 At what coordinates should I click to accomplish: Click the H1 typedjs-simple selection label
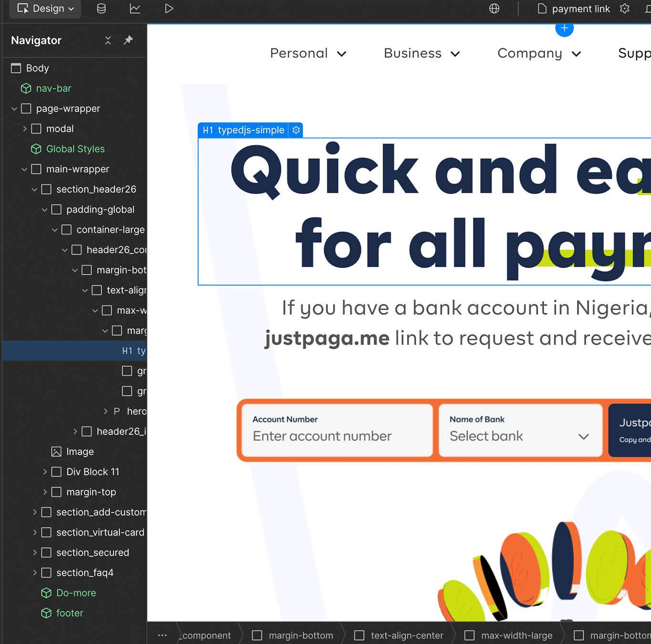tap(243, 130)
